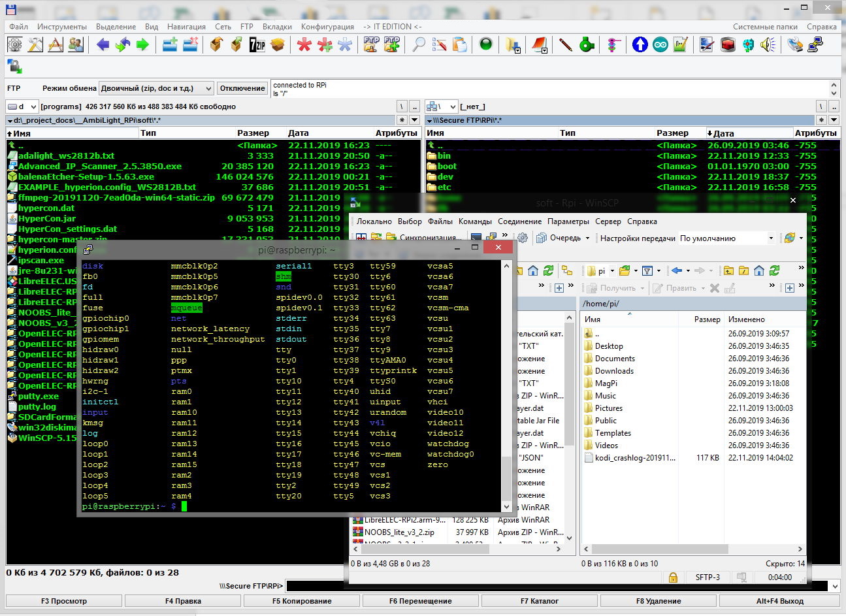Image resolution: width=846 pixels, height=616 pixels.
Task: Click the red asterisk select-group icon
Action: (x=304, y=44)
